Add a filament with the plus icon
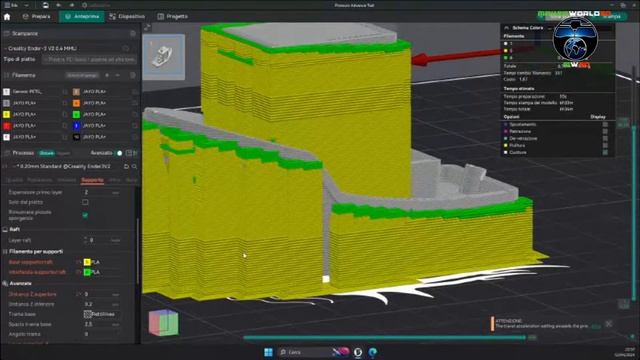The width and height of the screenshot is (640, 360). pyautogui.click(x=107, y=75)
